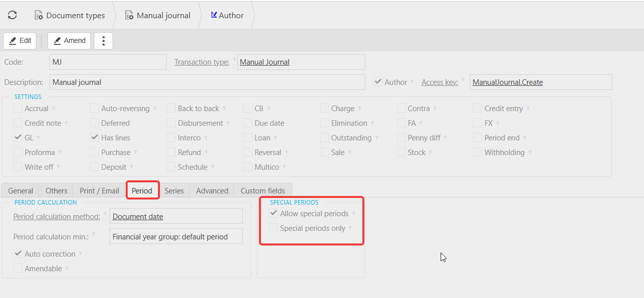Select the Period tab
Image resolution: width=644 pixels, height=298 pixels.
click(x=142, y=190)
